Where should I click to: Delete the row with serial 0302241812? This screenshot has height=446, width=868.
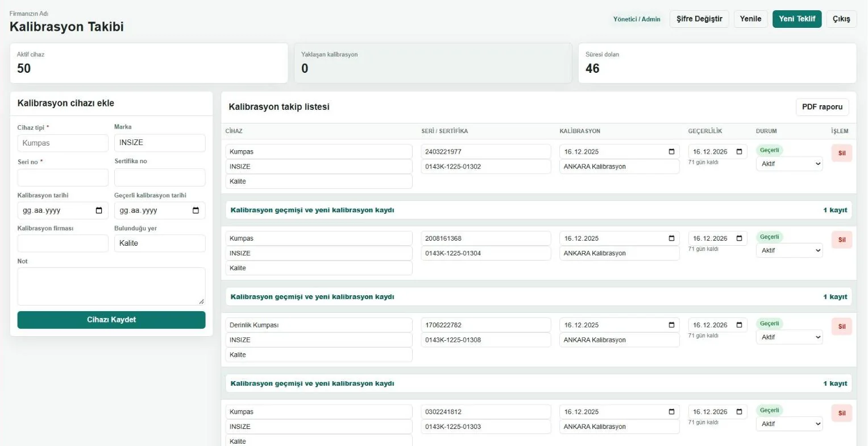pos(841,413)
